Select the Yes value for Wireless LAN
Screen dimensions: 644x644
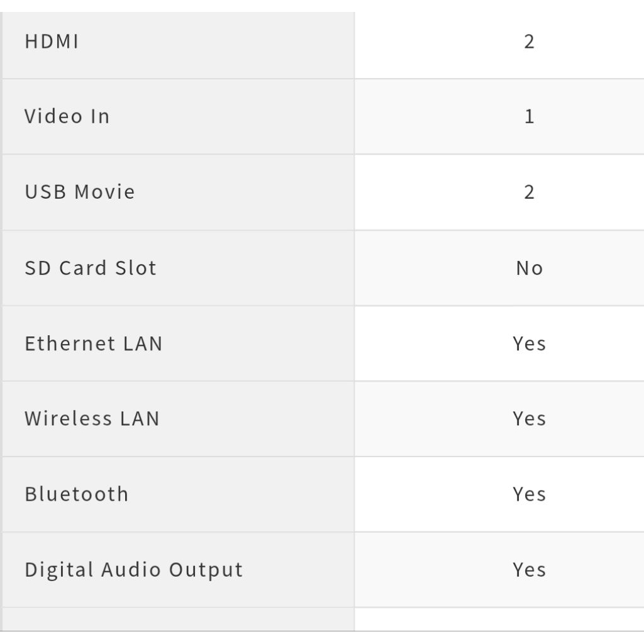[529, 419]
